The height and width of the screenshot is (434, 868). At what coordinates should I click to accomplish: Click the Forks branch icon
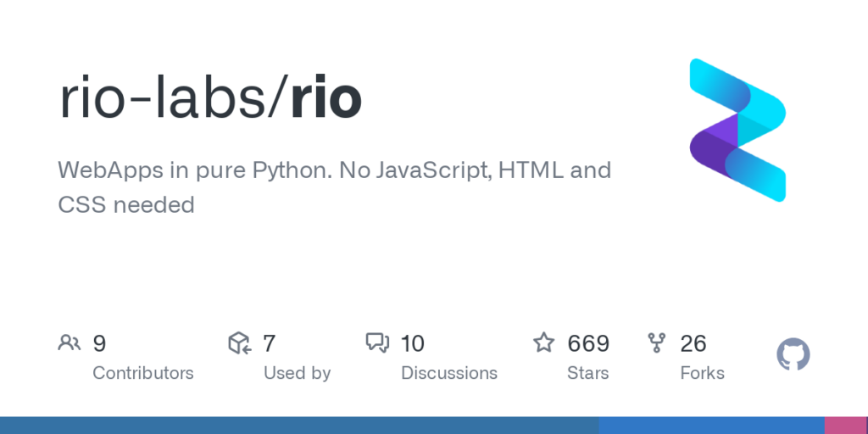point(657,343)
